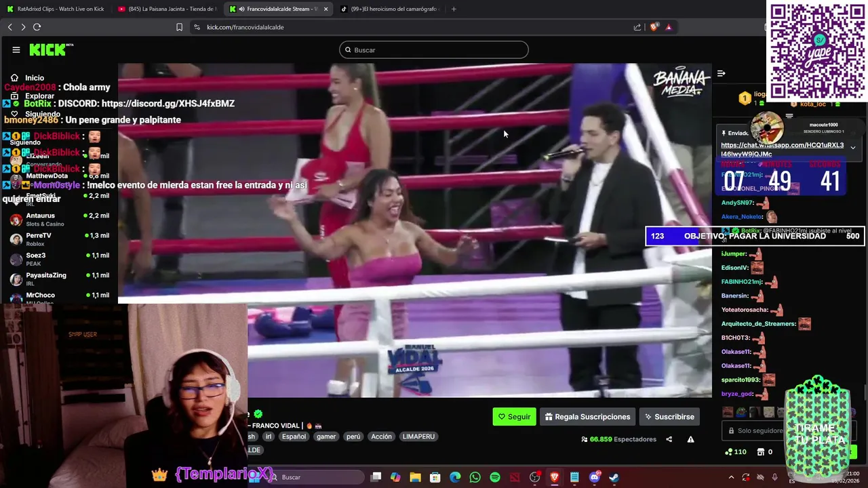Focus the Windows taskbar Buscar search
The width and height of the screenshot is (868, 488).
pyautogui.click(x=315, y=477)
